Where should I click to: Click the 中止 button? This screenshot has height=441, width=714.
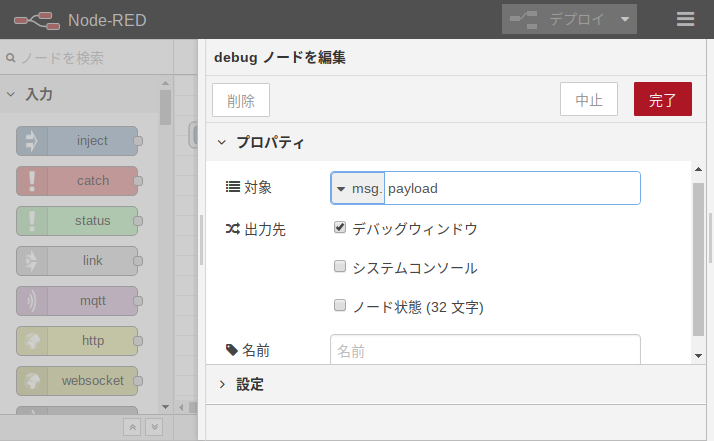click(589, 100)
